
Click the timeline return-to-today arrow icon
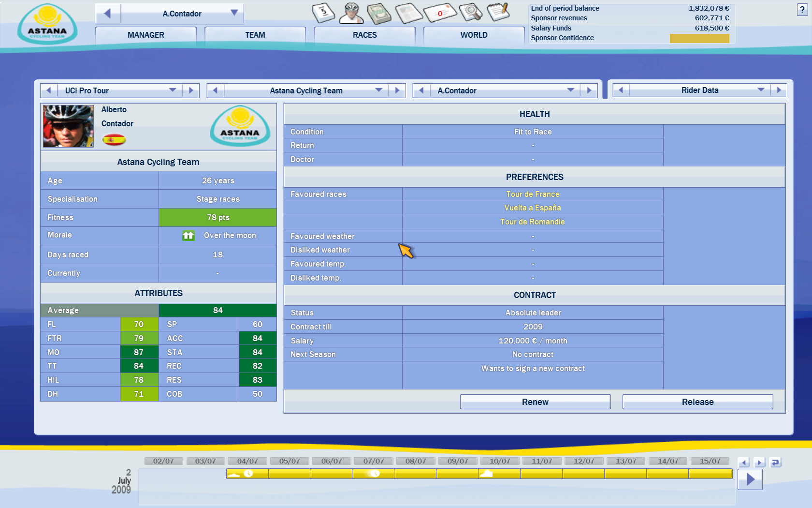point(775,463)
